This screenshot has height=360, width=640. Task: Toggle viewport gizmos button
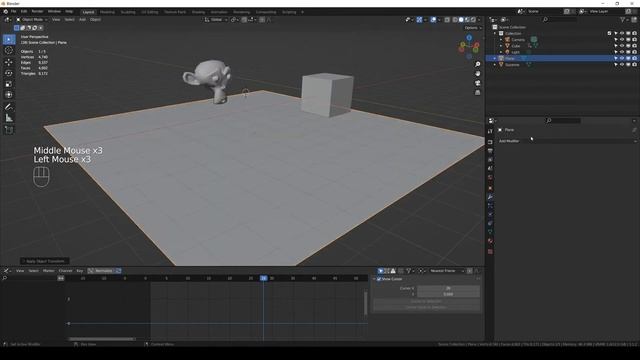coord(419,20)
